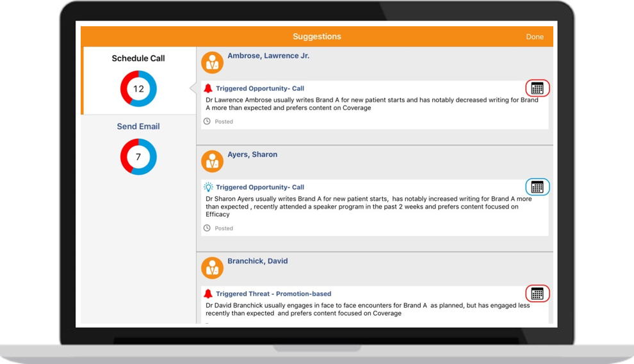Open calendar icon for Lawrence Ambrose suggestion
This screenshot has height=364, width=634.
tap(537, 88)
